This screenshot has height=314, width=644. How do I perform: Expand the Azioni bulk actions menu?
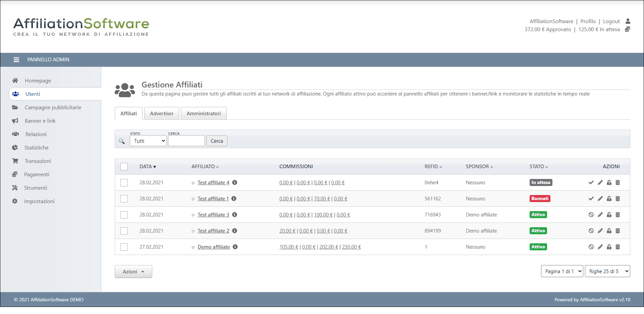(133, 272)
